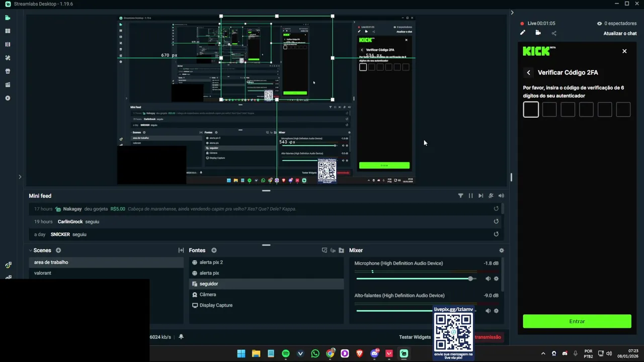644x362 pixels.
Task: Open Spotify from taskbar
Action: pos(286,353)
